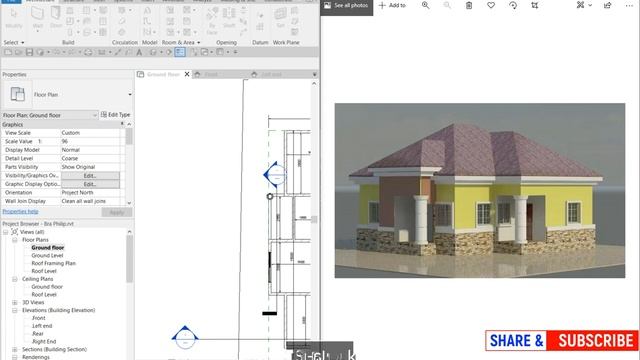Activate the Level datum tool
The height and width of the screenshot is (360, 640).
[260, 16]
